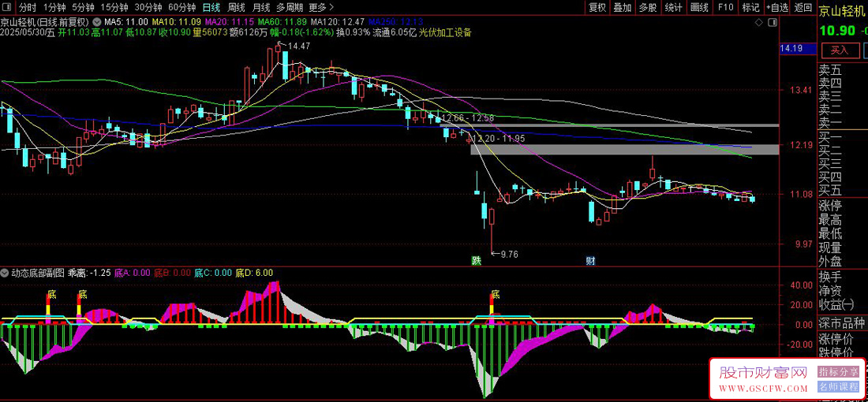Toggle the left sidebar panel icon
This screenshot has width=868, height=402.
tap(8, 8)
